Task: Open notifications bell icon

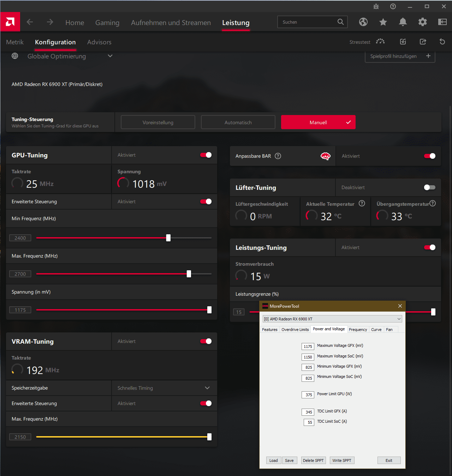Action: 403,22
